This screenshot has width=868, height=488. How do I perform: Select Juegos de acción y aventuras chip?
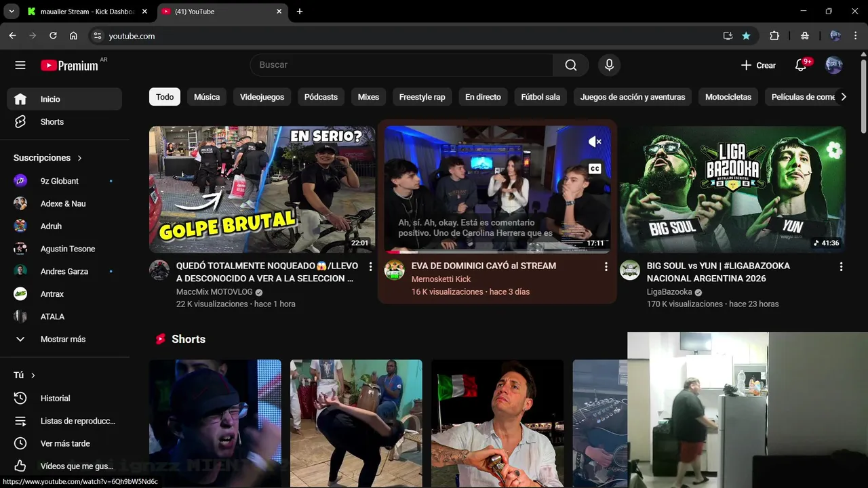(x=633, y=97)
